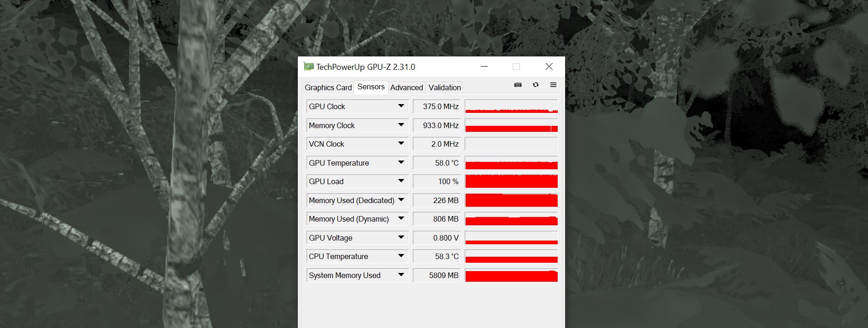Click the CPU Temperature history graph
Viewport: 868px width, 328px height.
(x=511, y=256)
